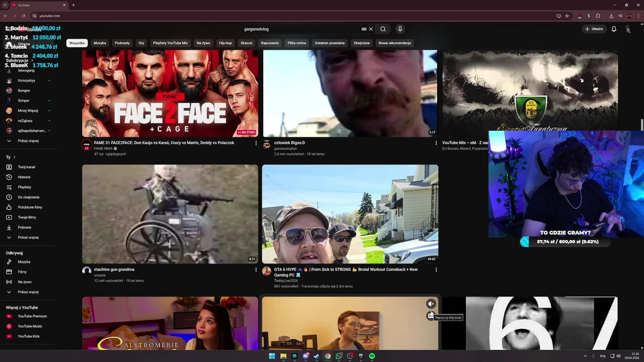The width and height of the screenshot is (644, 362).
Task: Click the page vertical scrollbar thumb
Action: (642, 124)
